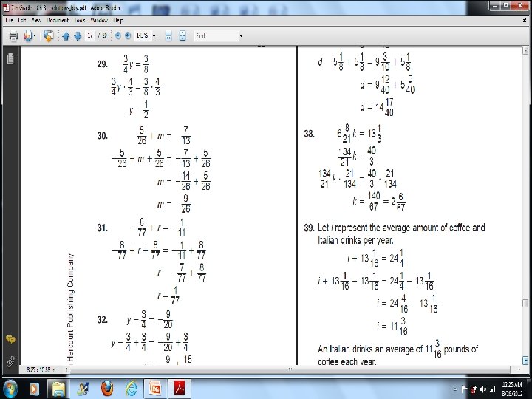The height and width of the screenshot is (399, 532).
Task: Click the Print icon in the toolbar
Action: coord(13,35)
